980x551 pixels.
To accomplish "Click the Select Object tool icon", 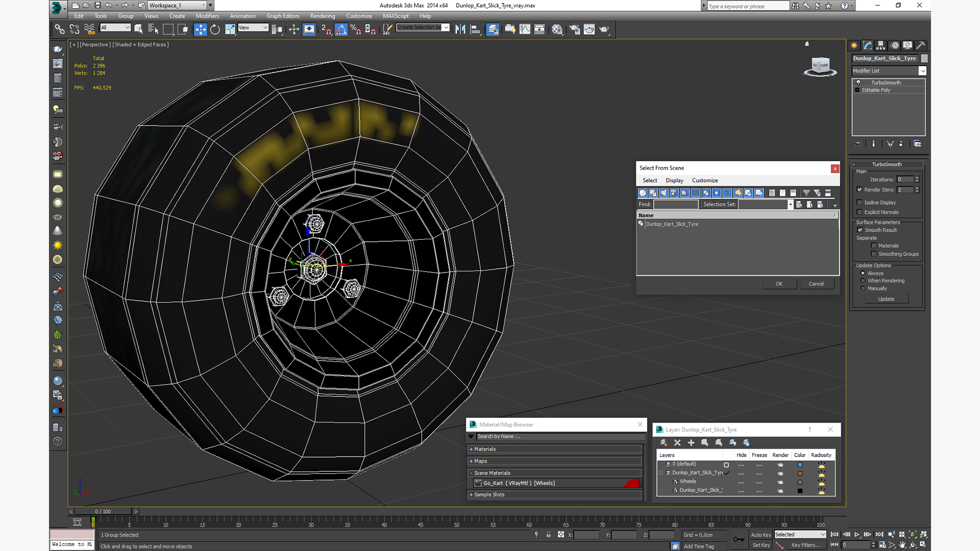I will click(138, 29).
